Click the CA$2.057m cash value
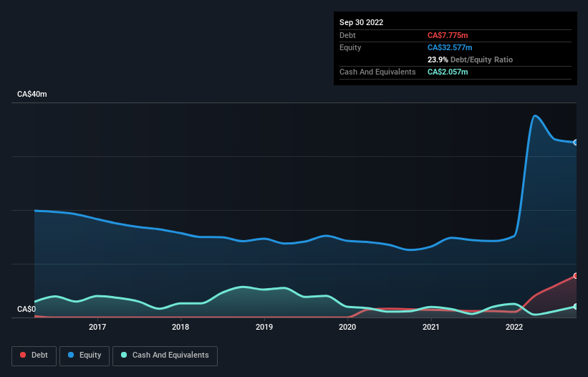 448,72
